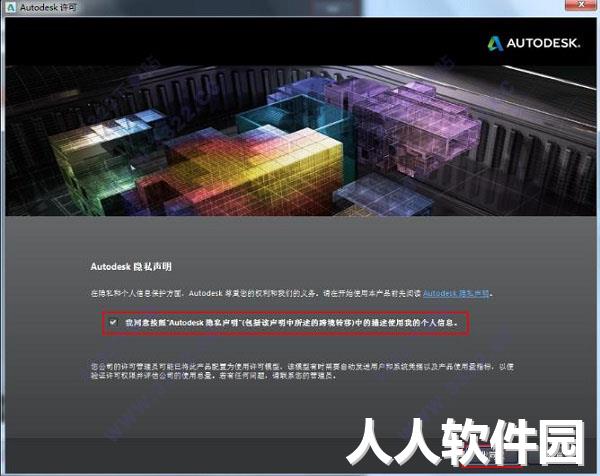
Task: Click the 'Autodesk 隐私声明' heading text
Action: pos(131,267)
